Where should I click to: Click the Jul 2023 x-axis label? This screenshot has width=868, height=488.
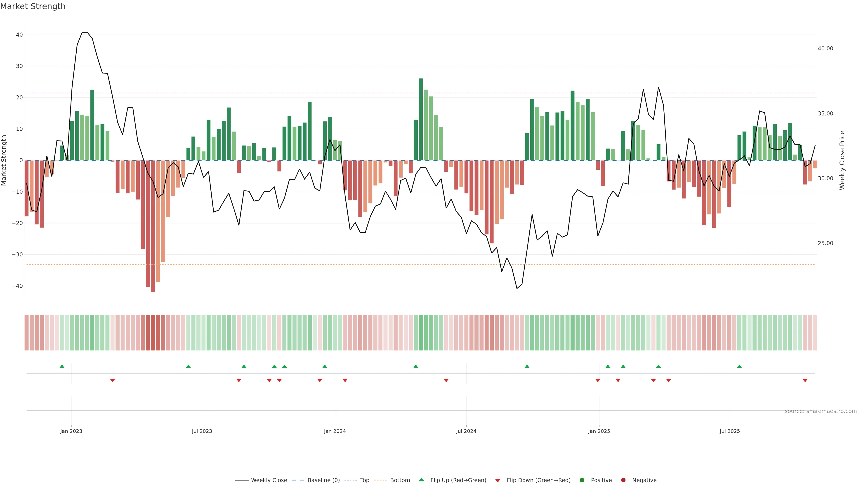pyautogui.click(x=202, y=431)
